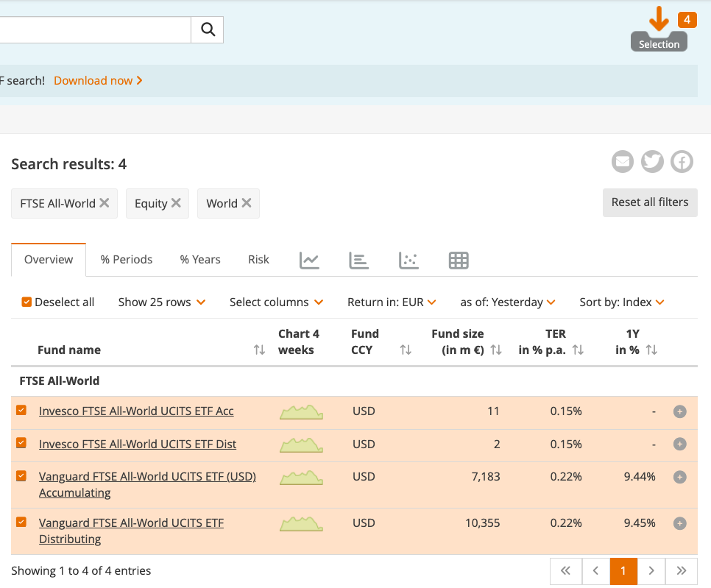Open the heatmap grid view
This screenshot has height=588, width=711.
click(x=459, y=260)
